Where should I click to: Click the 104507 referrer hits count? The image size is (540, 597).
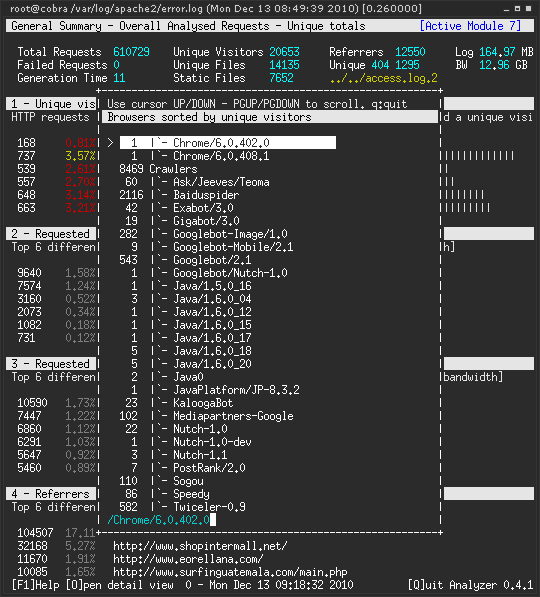tap(35, 533)
